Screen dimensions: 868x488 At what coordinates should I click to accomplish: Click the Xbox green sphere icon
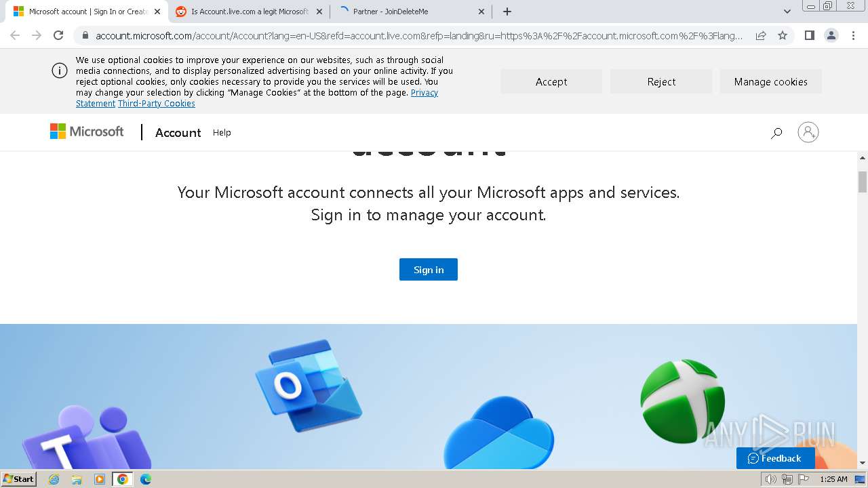pos(682,401)
